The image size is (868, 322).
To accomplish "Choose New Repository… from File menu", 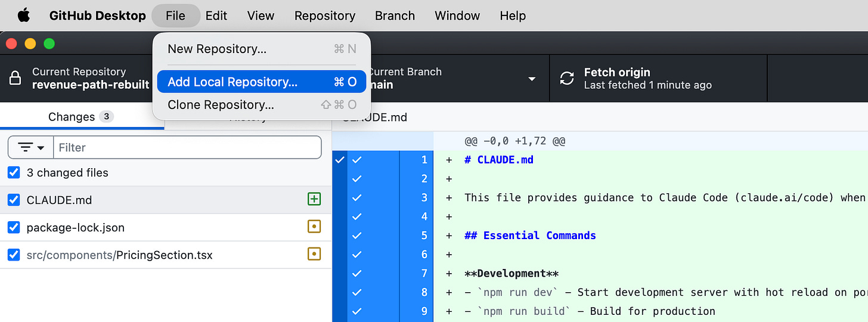I will pyautogui.click(x=262, y=49).
